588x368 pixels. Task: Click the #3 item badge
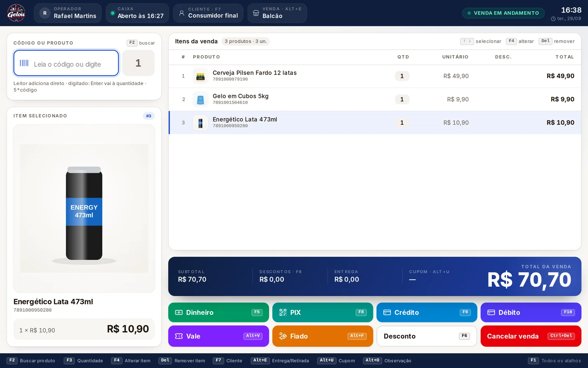pyautogui.click(x=149, y=116)
